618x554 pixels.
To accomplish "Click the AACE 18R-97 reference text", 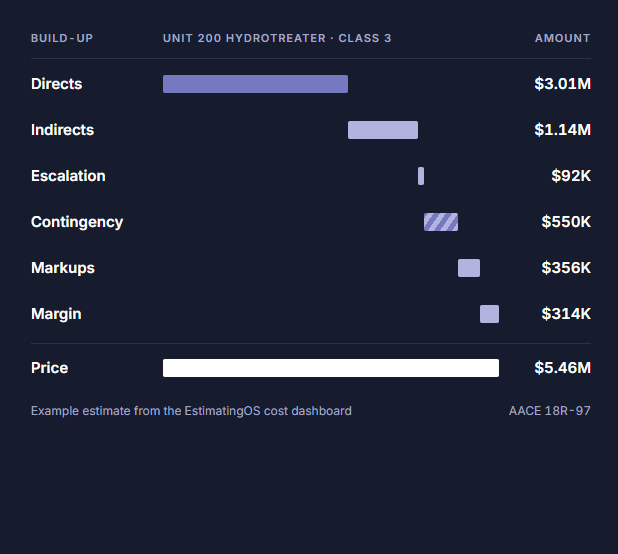I will tap(550, 411).
